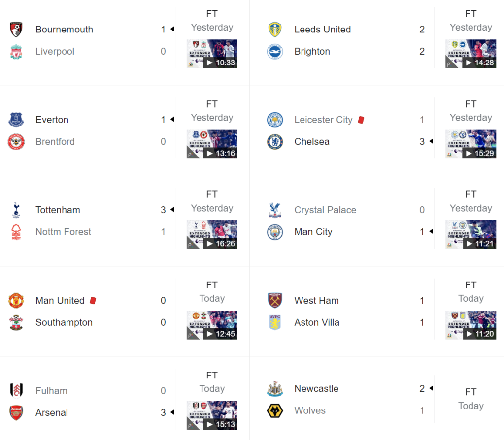Play Bournemouth vs Liverpool highlights video
This screenshot has height=440, width=504.
212,54
